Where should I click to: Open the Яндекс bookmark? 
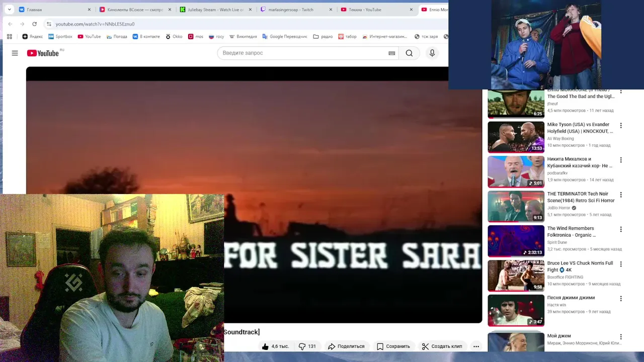coord(33,36)
